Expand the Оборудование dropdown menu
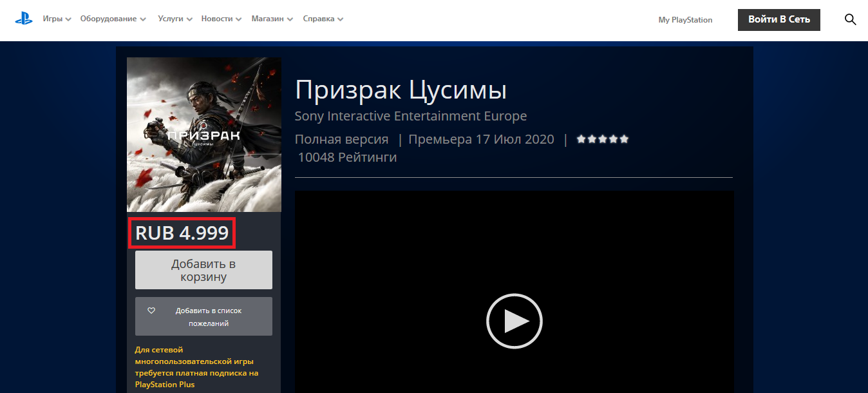868x393 pixels. [113, 19]
